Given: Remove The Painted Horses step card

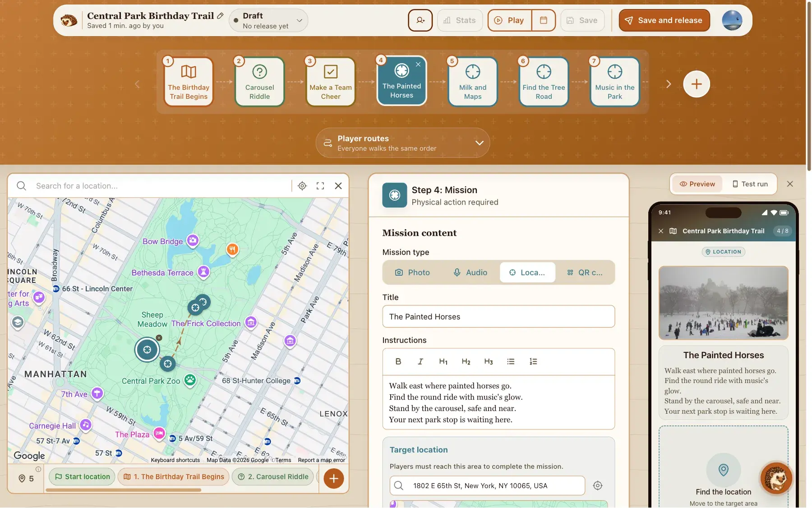Looking at the screenshot, I should [418, 65].
